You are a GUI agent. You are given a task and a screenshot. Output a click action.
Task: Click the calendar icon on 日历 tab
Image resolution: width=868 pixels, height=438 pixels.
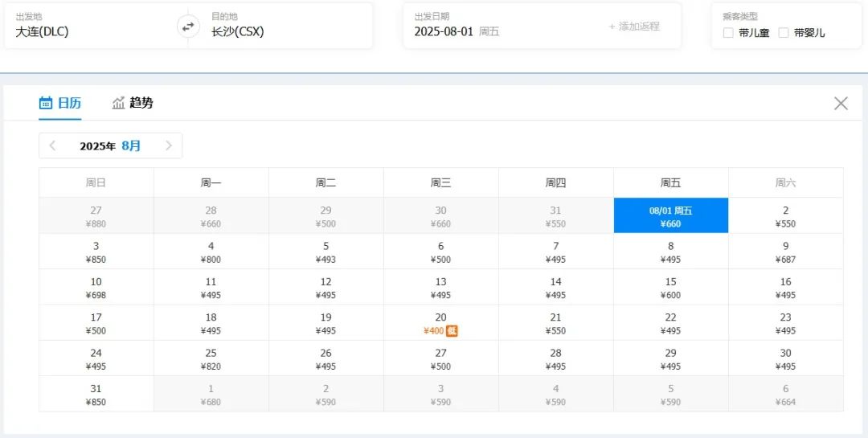46,103
